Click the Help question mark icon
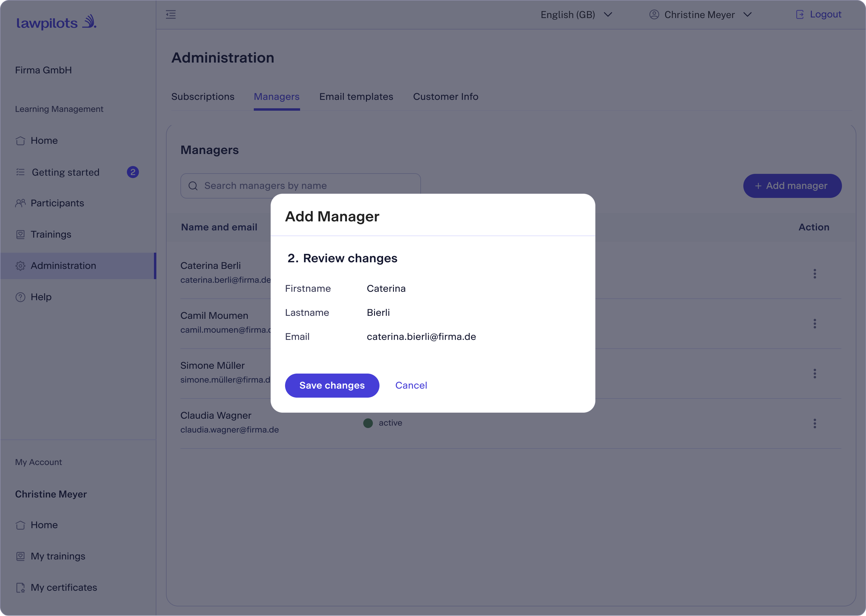This screenshot has width=866, height=616. tap(20, 297)
